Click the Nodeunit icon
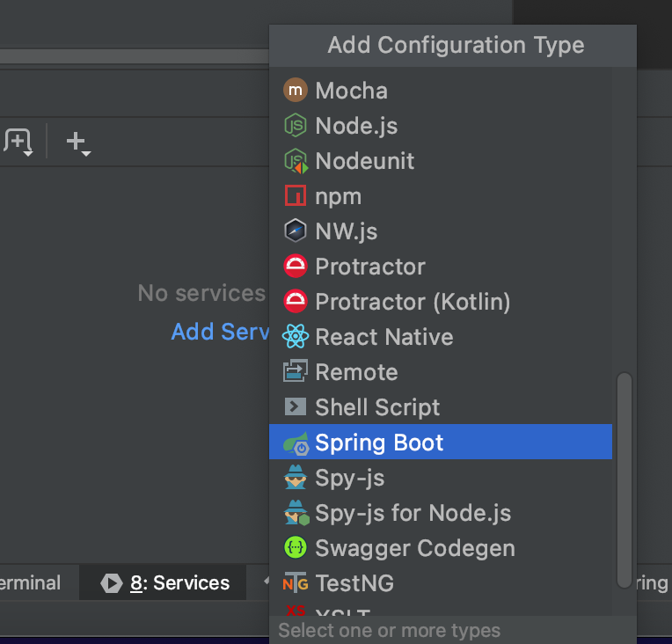This screenshot has height=644, width=672. [x=295, y=161]
